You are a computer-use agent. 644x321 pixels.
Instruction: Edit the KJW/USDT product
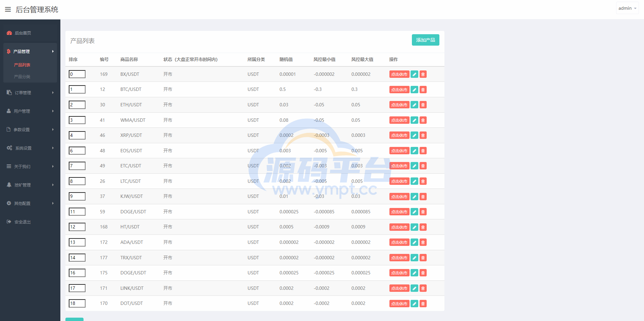click(415, 197)
